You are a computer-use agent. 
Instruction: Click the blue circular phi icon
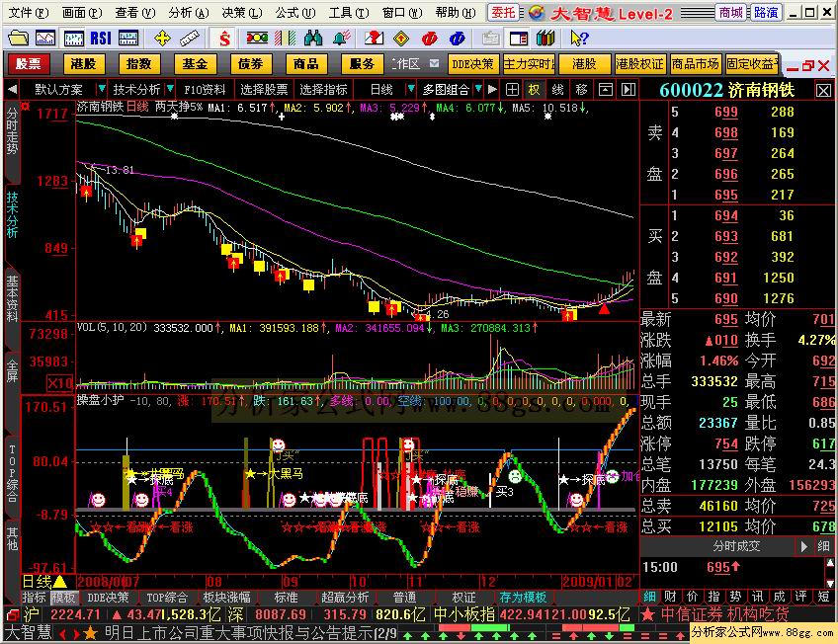click(457, 38)
